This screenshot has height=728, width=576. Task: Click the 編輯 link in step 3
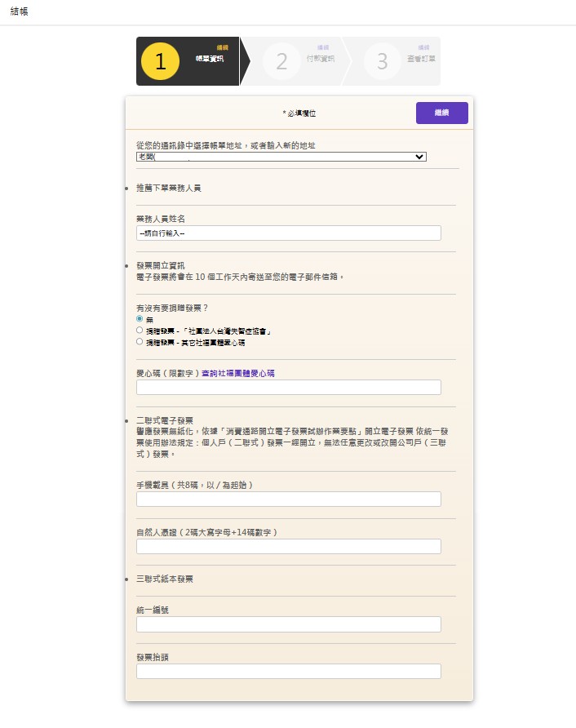pyautogui.click(x=423, y=47)
